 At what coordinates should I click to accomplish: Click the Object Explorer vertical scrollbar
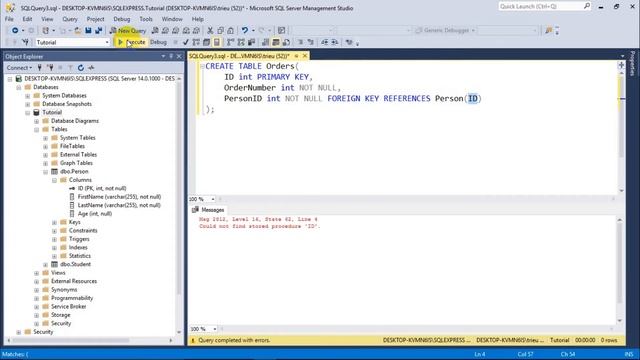[x=179, y=204]
